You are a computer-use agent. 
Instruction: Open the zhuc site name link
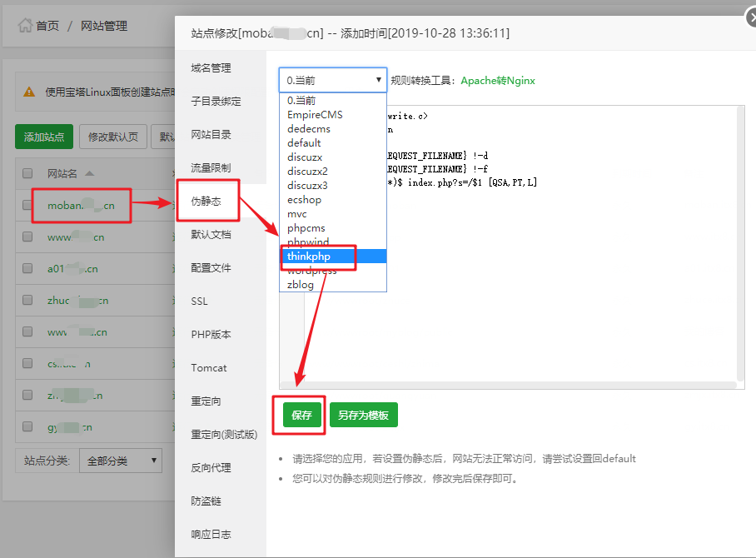77,301
